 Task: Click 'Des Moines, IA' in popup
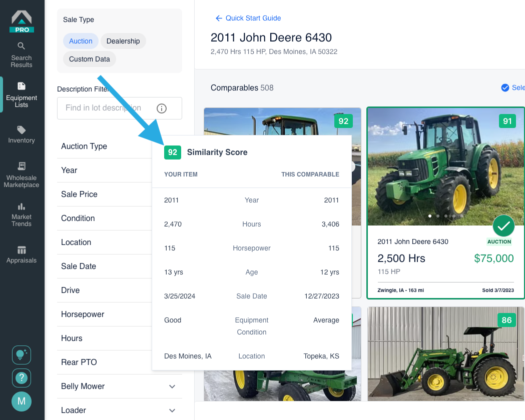coord(188,356)
